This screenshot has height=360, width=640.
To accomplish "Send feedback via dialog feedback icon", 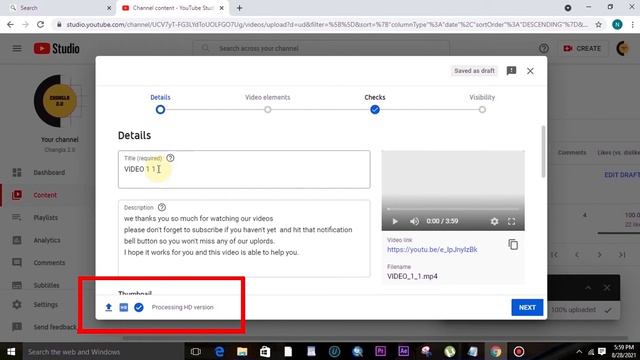I will (x=511, y=71).
